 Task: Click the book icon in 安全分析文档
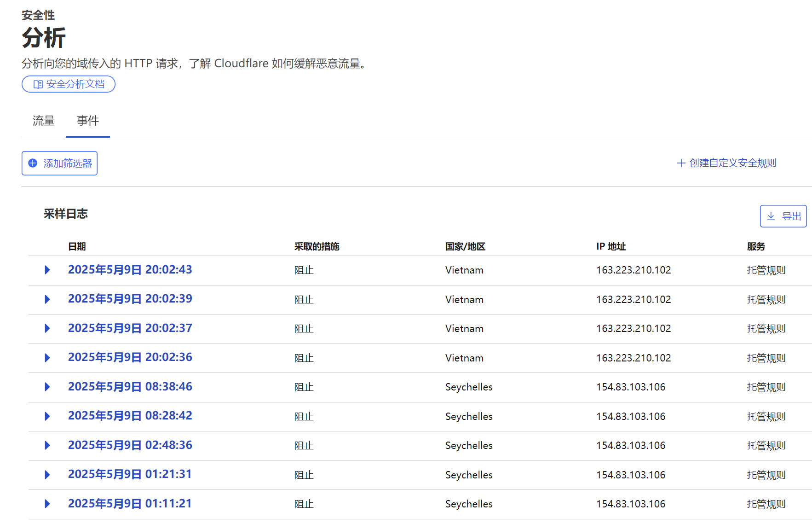(x=38, y=84)
